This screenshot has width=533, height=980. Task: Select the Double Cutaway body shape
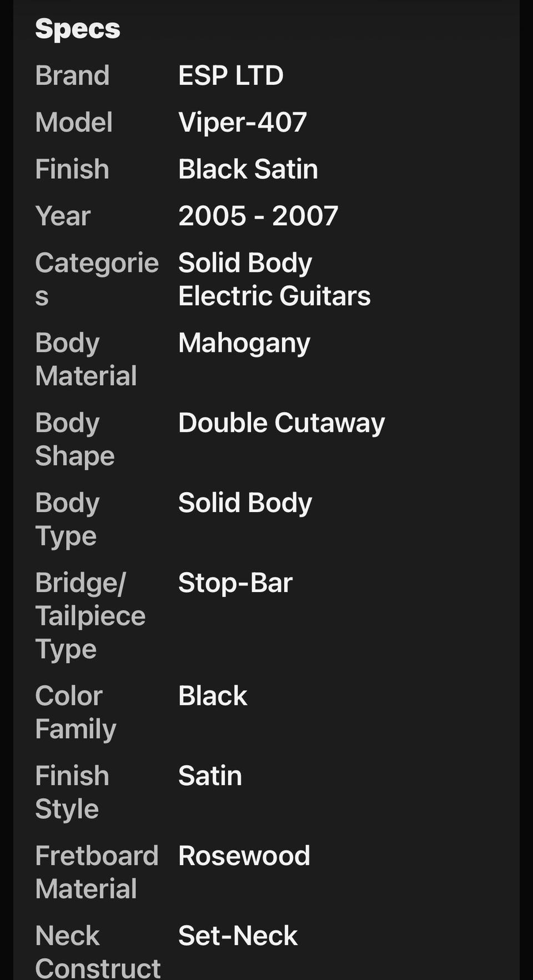pyautogui.click(x=281, y=423)
